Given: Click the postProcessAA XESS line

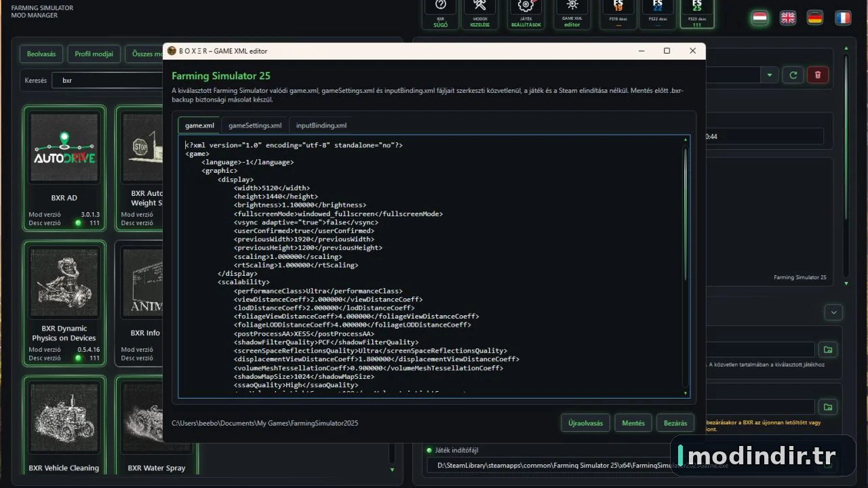Looking at the screenshot, I should (x=304, y=333).
